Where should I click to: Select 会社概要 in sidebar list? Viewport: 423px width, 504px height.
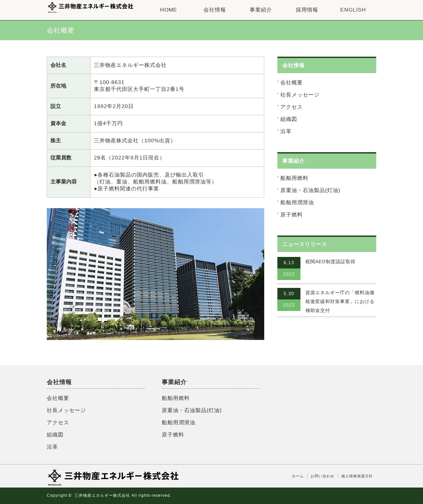pyautogui.click(x=291, y=83)
